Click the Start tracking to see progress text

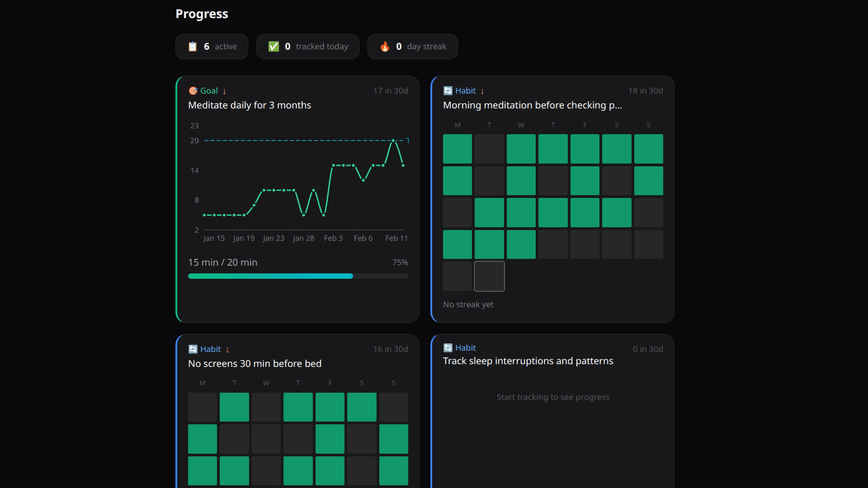[x=552, y=397]
